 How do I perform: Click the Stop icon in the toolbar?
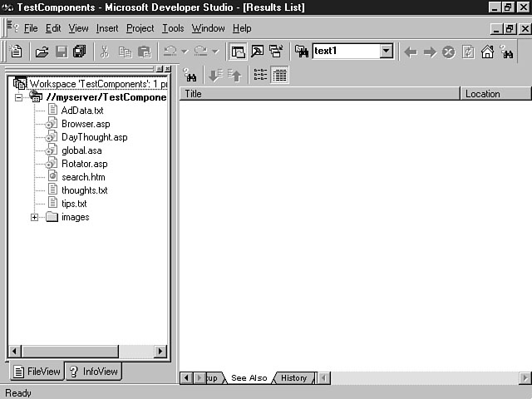449,52
